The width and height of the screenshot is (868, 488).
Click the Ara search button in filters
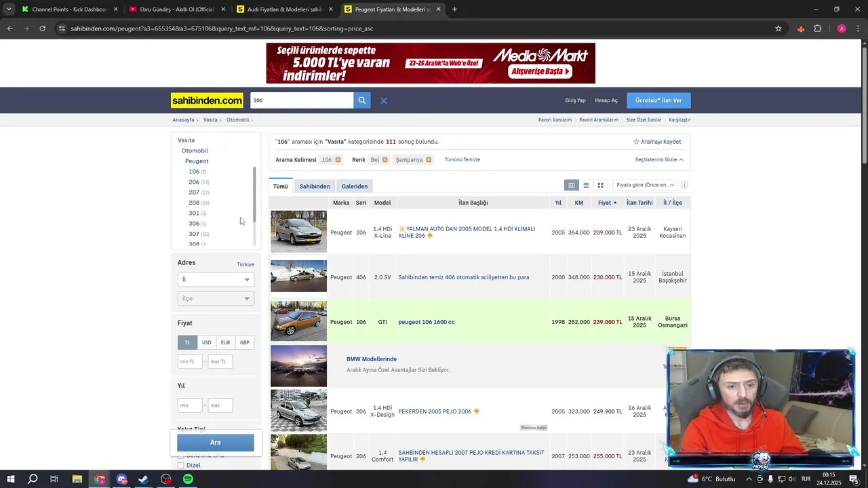click(216, 443)
